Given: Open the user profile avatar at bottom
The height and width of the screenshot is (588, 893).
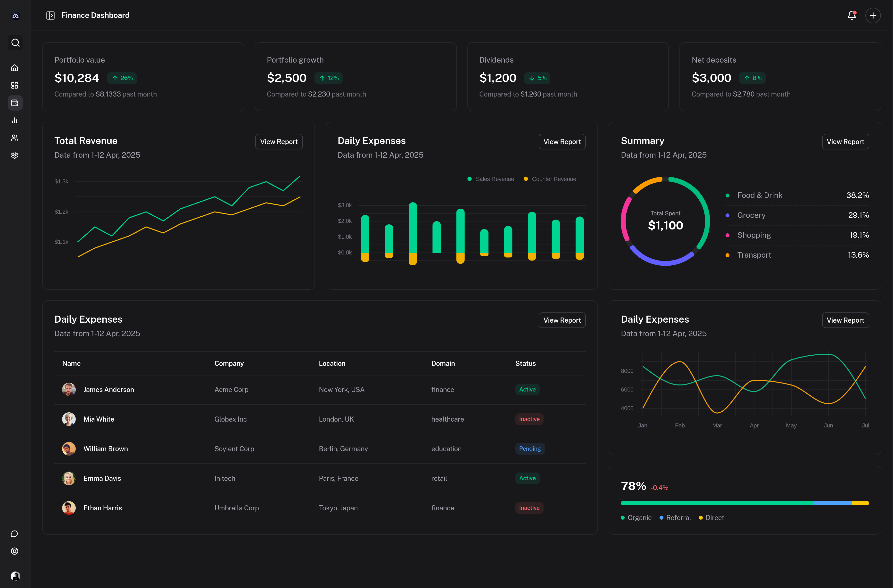Looking at the screenshot, I should point(15,576).
